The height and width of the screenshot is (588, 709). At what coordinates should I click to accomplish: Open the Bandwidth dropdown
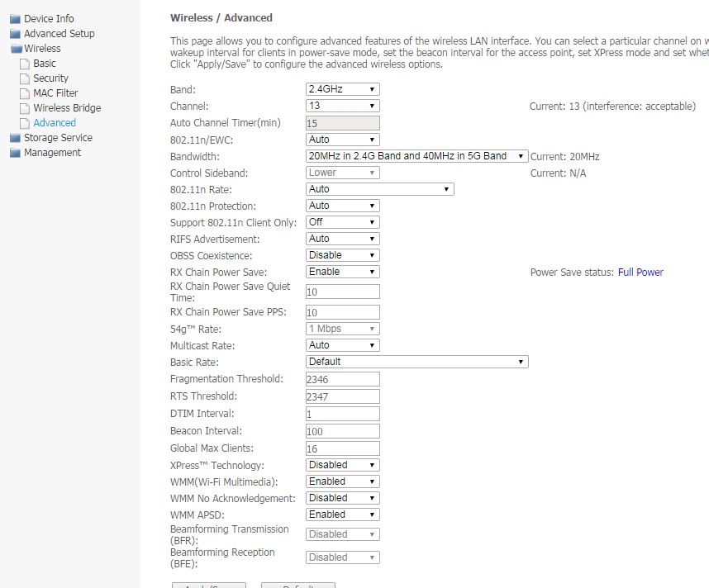click(x=417, y=156)
